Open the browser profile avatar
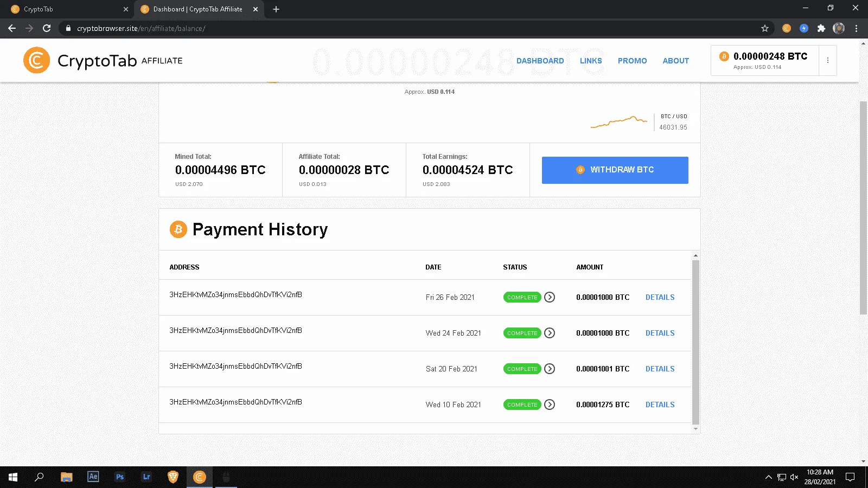The image size is (868, 488). [839, 28]
